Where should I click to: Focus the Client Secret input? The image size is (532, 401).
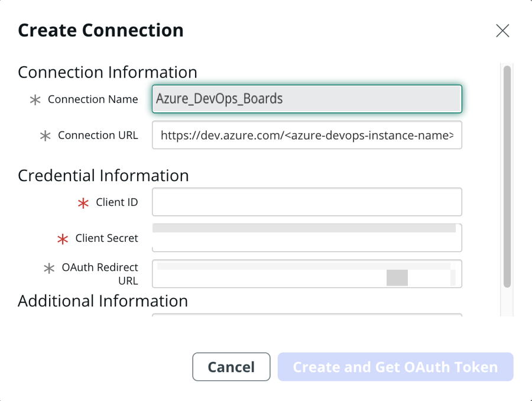(x=307, y=238)
